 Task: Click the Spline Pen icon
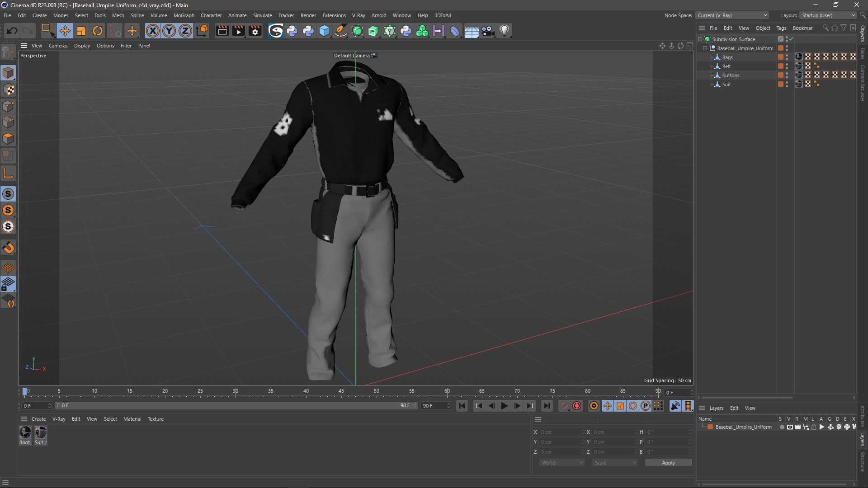click(341, 31)
